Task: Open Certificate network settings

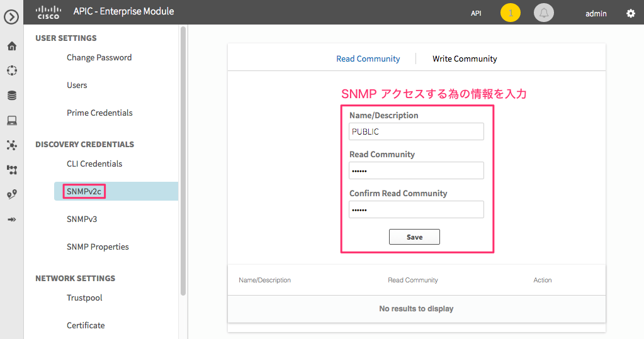Action: click(x=86, y=325)
